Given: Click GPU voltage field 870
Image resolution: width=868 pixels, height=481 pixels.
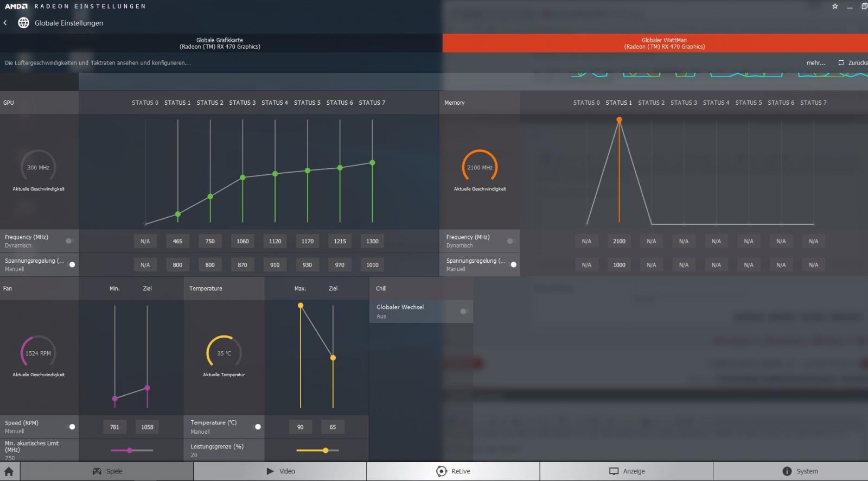Looking at the screenshot, I should pyautogui.click(x=242, y=265).
